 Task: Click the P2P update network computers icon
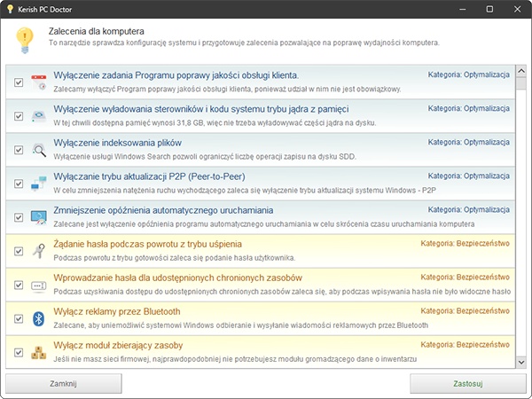39,184
